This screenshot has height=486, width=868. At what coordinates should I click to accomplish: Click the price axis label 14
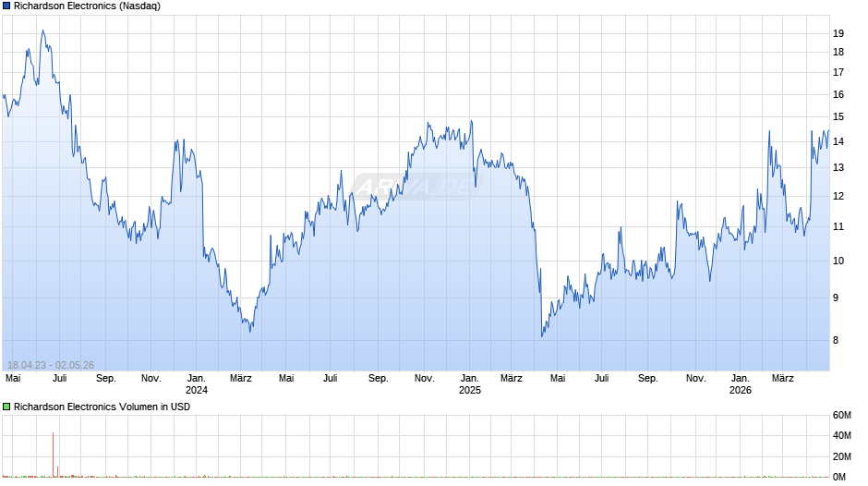(x=838, y=142)
